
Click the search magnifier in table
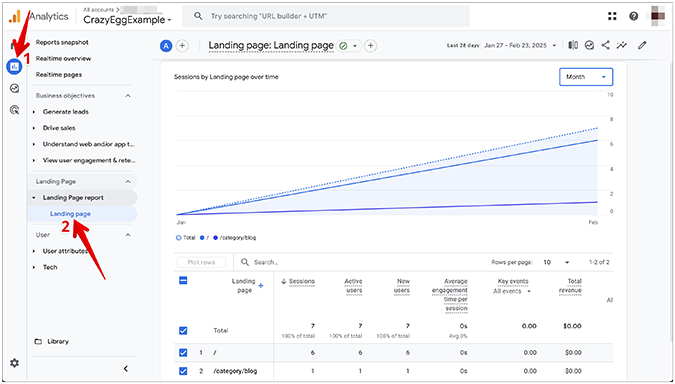245,262
